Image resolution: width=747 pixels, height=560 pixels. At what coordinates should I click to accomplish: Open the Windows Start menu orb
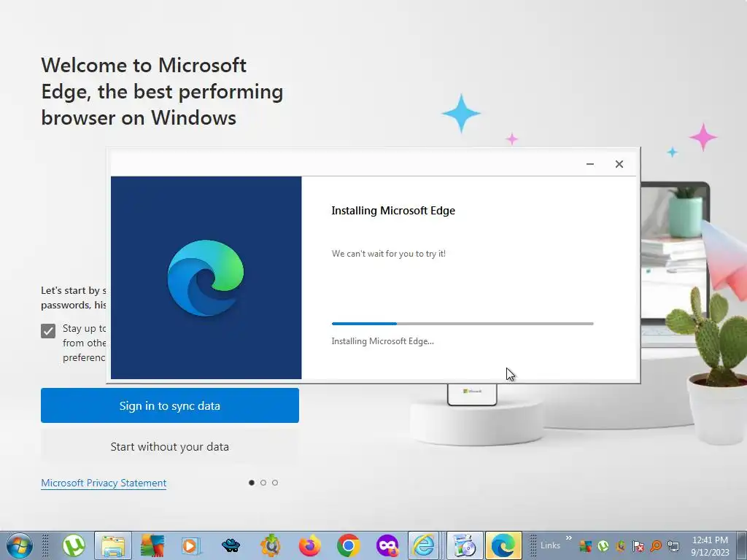pyautogui.click(x=20, y=545)
